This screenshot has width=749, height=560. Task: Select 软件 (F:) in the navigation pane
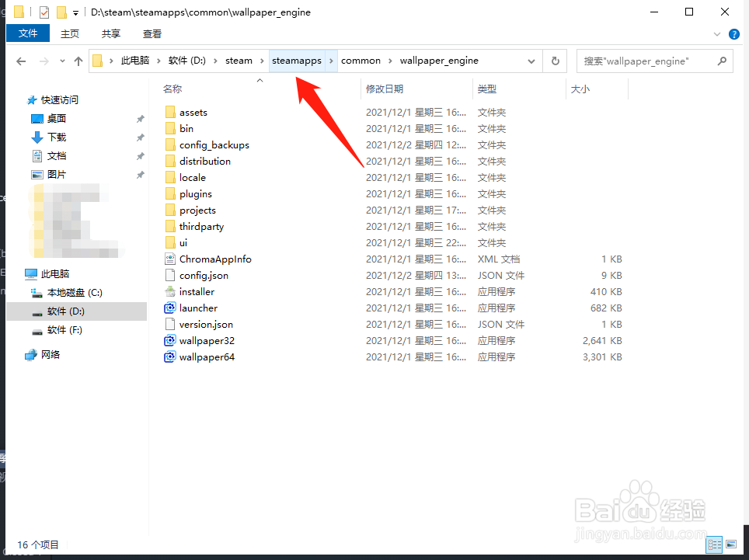[x=64, y=330]
